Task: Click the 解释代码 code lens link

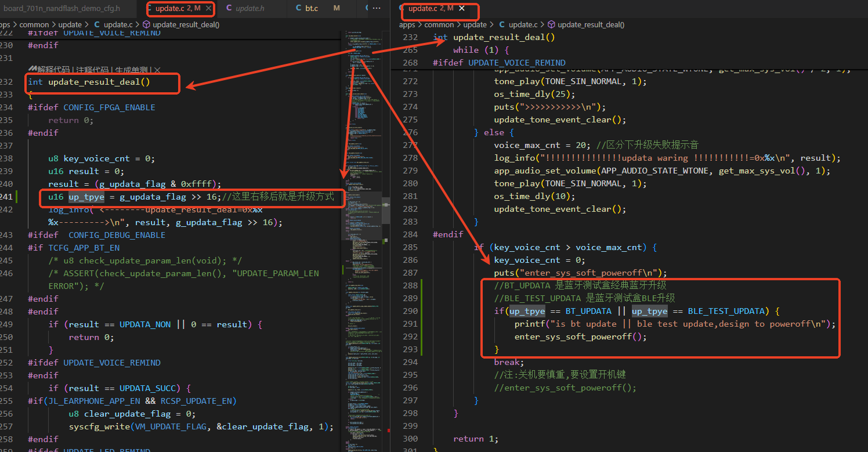Action: (x=53, y=69)
